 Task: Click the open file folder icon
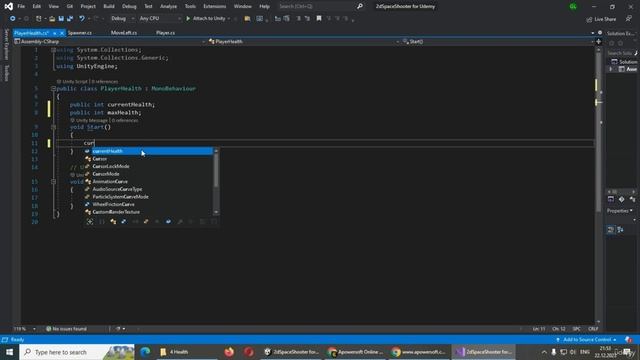(52, 18)
